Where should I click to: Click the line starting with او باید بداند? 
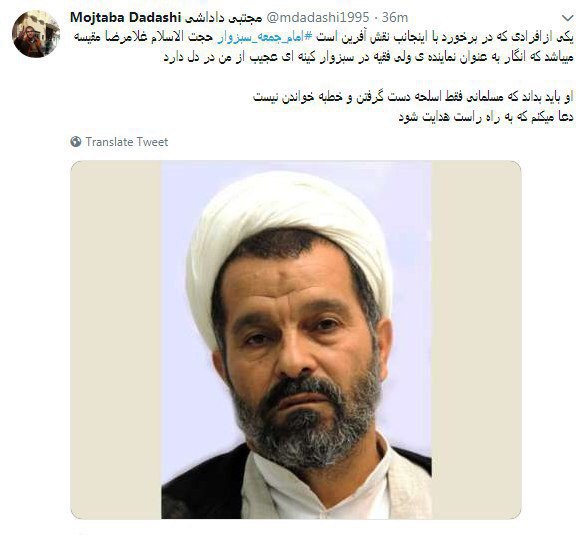(x=413, y=97)
